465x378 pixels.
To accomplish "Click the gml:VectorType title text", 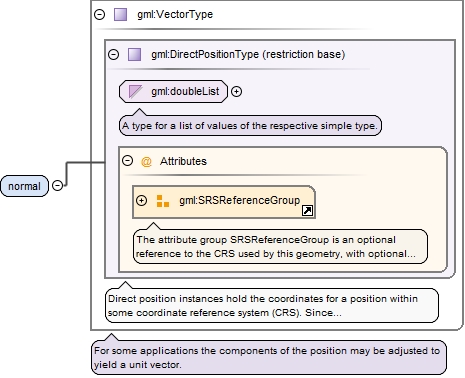I will (x=175, y=15).
